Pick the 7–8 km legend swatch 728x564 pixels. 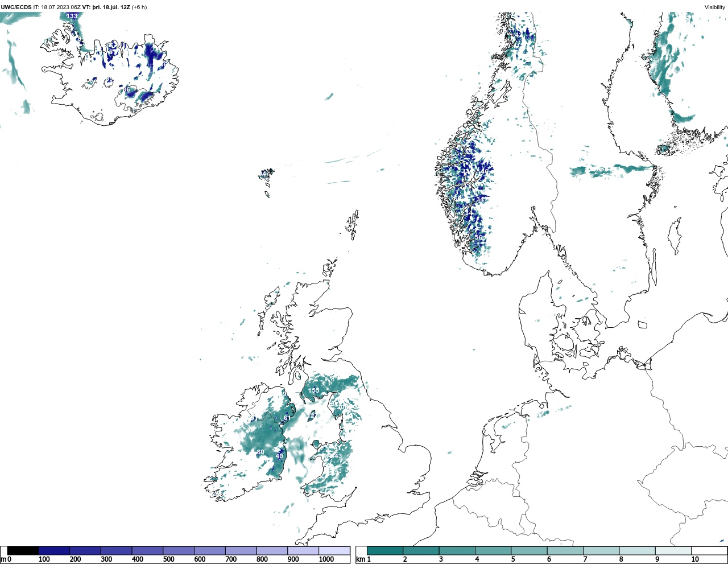pos(601,550)
